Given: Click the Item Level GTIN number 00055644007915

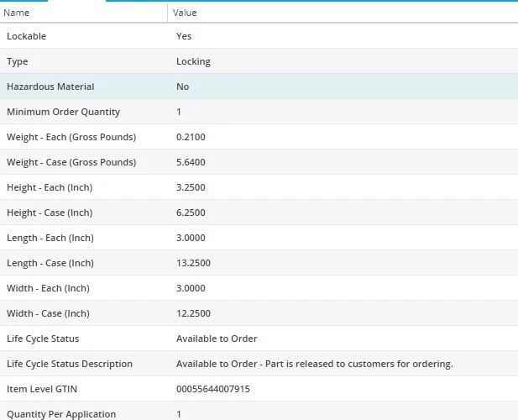Looking at the screenshot, I should click(x=213, y=389).
